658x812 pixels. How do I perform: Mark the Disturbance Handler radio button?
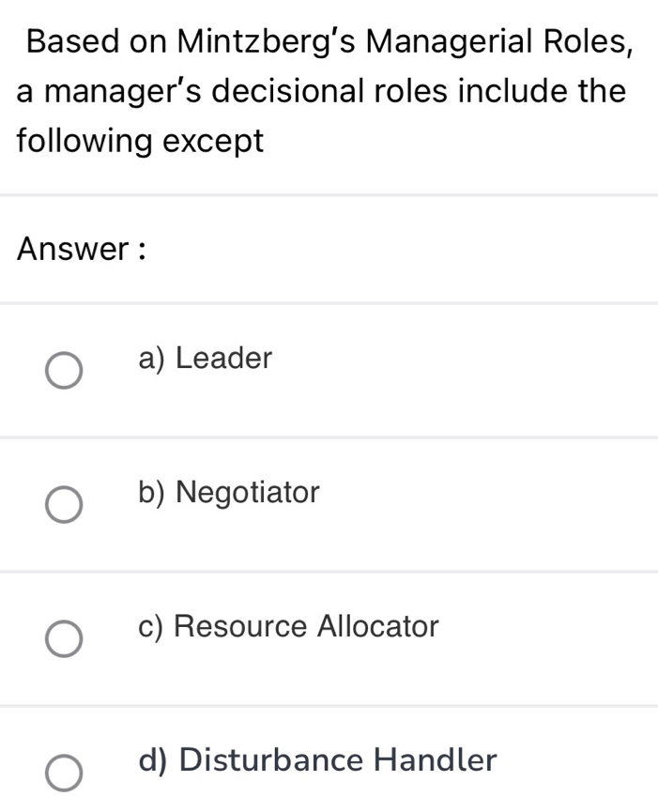point(64,773)
